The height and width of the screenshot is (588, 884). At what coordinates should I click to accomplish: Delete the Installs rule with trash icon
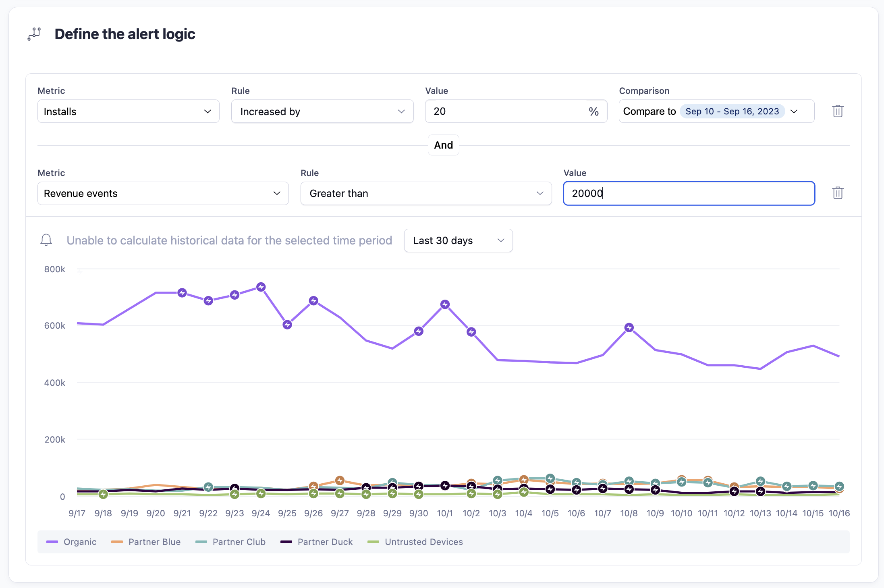pos(838,111)
